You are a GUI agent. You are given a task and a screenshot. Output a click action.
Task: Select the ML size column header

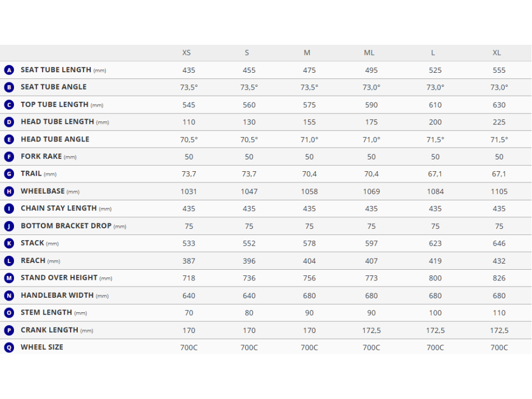tap(369, 53)
